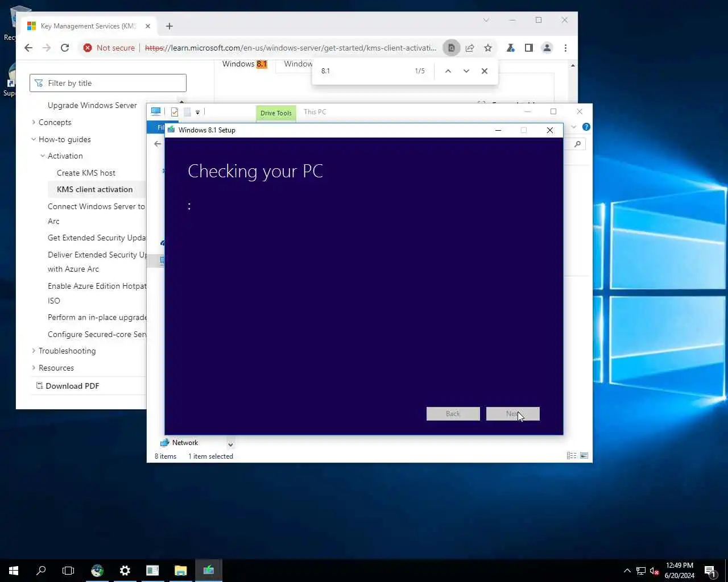Click Properties icon in Explorer quick access toolbar

(175, 112)
